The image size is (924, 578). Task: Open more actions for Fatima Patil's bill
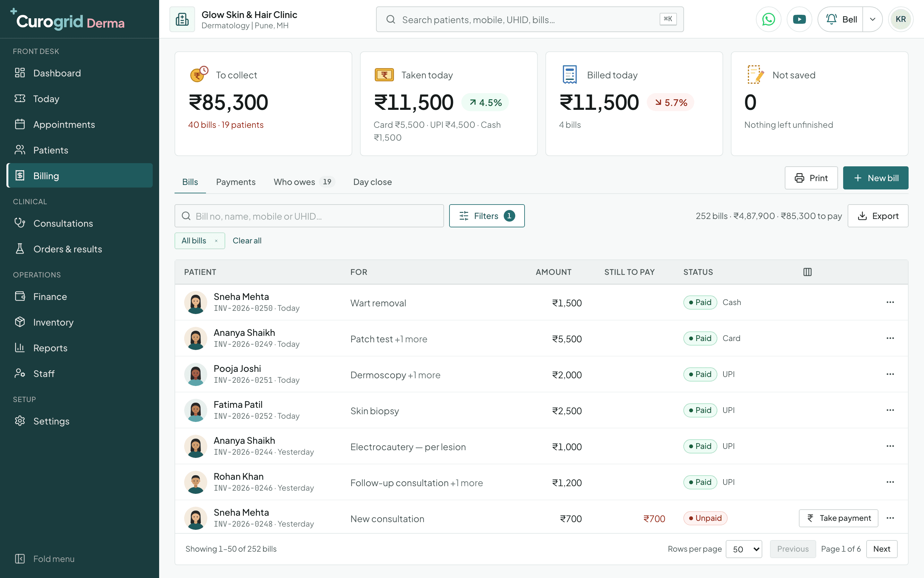click(x=890, y=410)
